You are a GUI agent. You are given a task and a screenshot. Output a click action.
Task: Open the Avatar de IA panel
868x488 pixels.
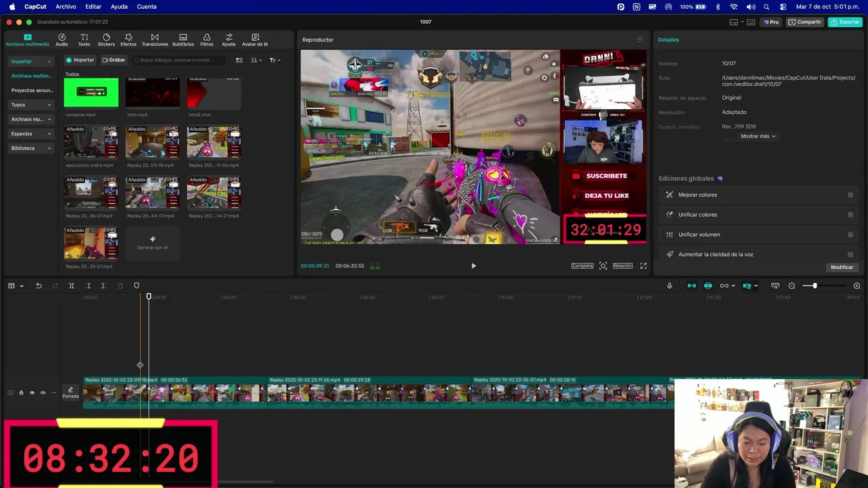pos(255,40)
